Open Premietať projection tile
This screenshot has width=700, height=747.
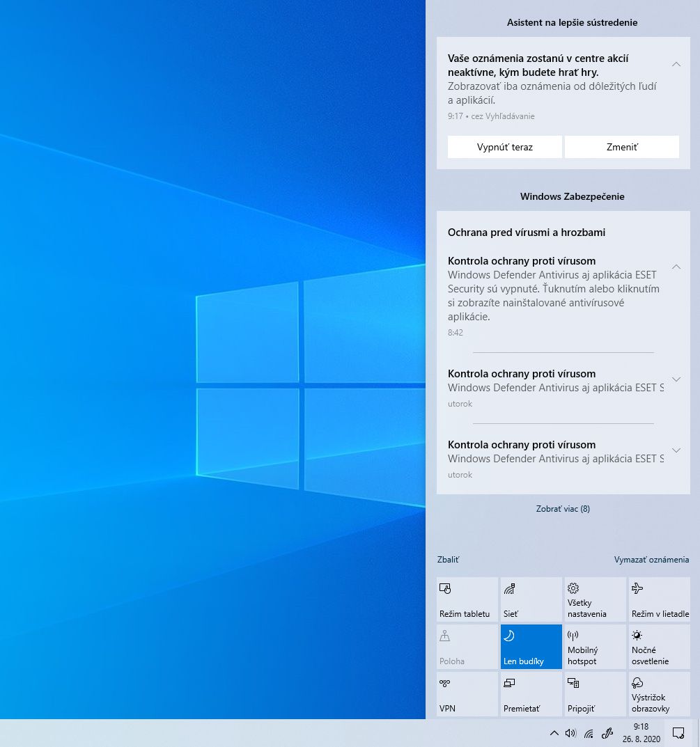531,693
